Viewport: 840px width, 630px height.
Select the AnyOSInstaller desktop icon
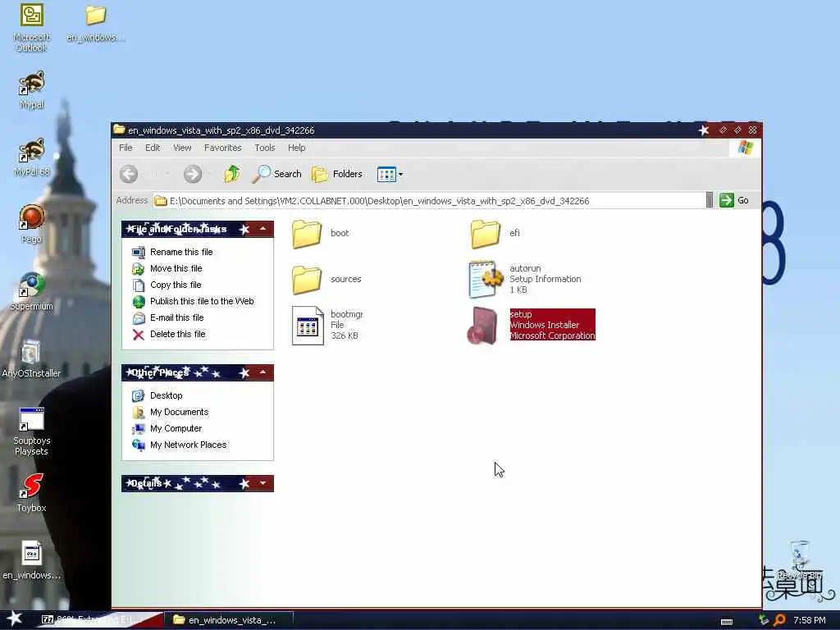[x=31, y=359]
